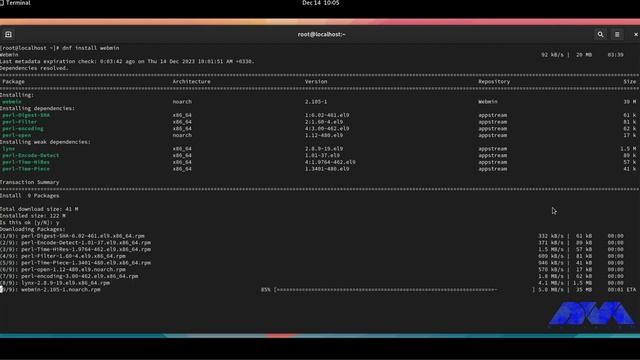Click the 'Last metadata expiration check' line
The image size is (640, 360).
[127, 62]
